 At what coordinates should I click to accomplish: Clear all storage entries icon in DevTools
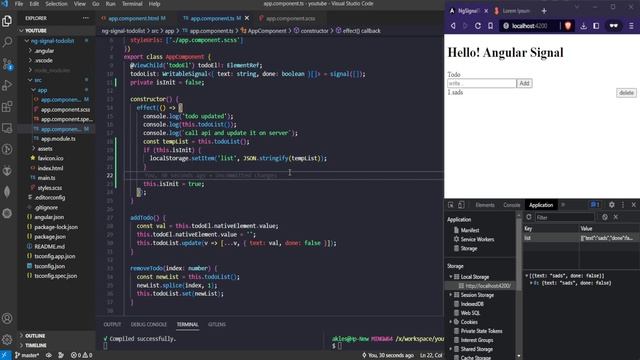point(605,217)
